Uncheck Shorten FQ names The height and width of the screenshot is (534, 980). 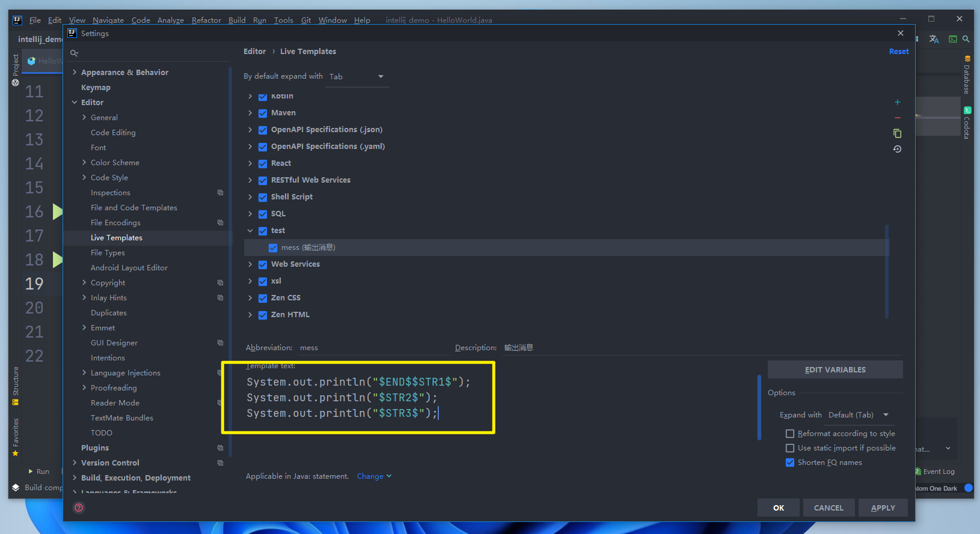tap(790, 463)
